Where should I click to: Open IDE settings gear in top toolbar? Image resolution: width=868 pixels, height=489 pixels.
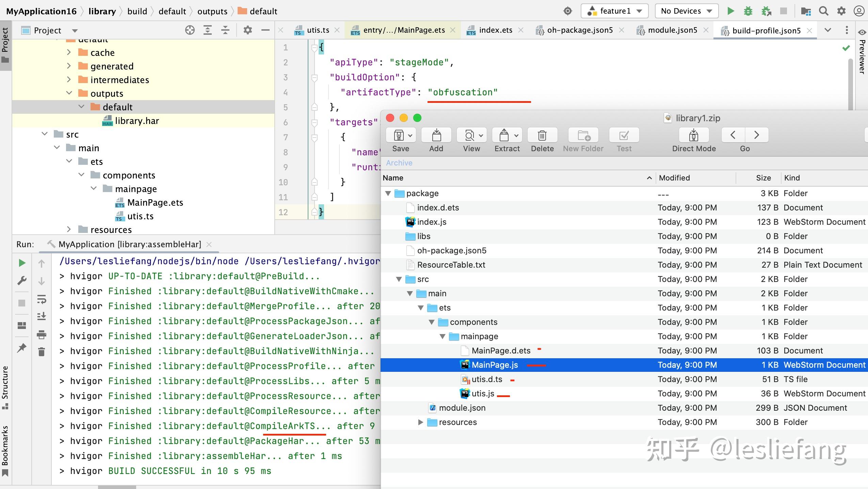841,11
